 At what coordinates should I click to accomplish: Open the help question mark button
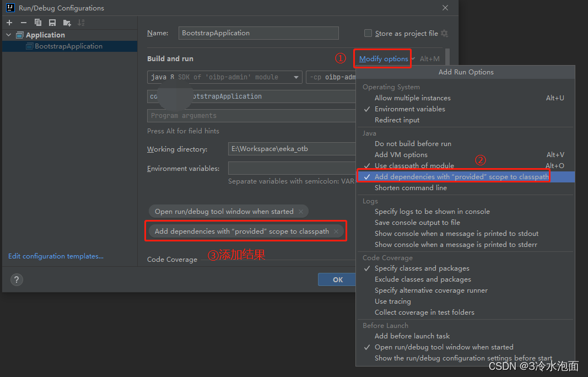pos(17,279)
